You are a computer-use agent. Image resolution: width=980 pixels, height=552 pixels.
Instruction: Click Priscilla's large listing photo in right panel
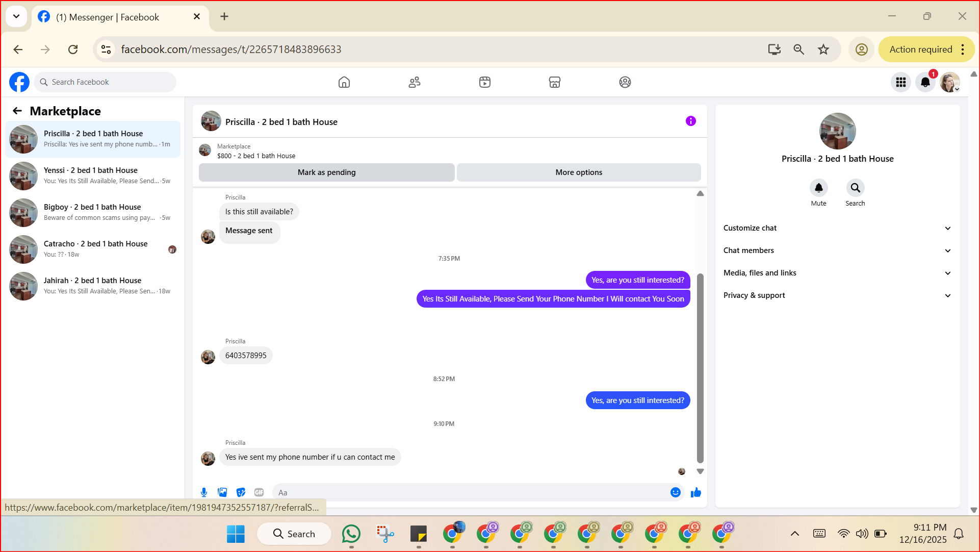click(837, 131)
